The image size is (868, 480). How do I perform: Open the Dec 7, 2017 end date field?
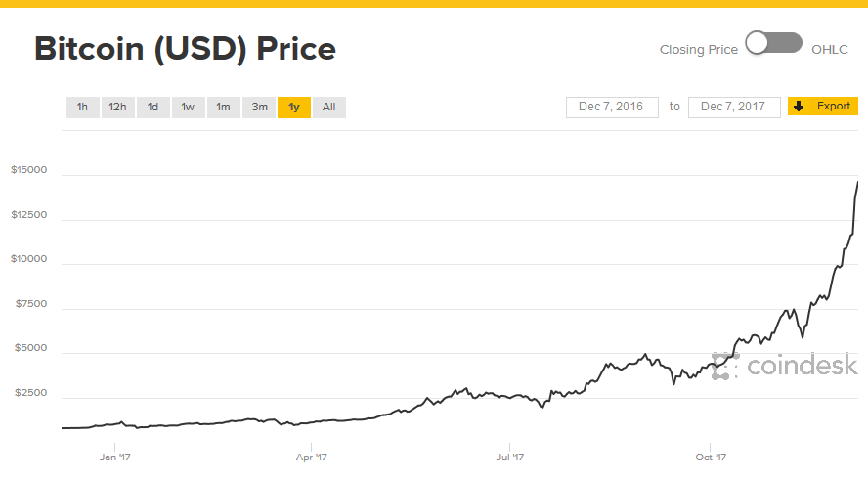tap(734, 107)
